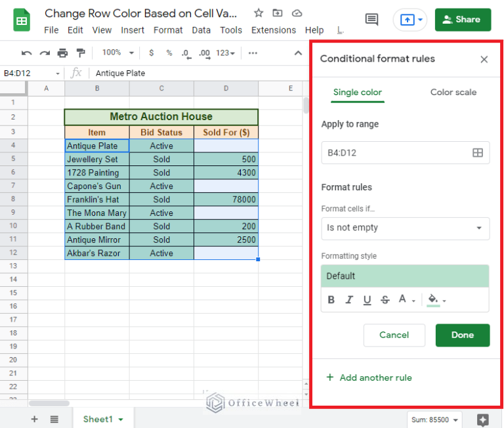Open the all sheets list icon
Viewport: 504px width, 428px height.
(x=54, y=419)
